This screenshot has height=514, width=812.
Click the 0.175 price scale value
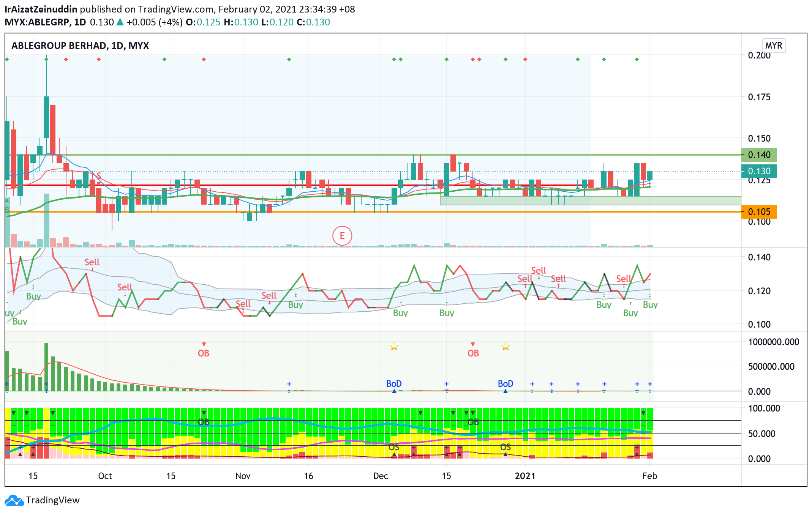click(x=759, y=97)
